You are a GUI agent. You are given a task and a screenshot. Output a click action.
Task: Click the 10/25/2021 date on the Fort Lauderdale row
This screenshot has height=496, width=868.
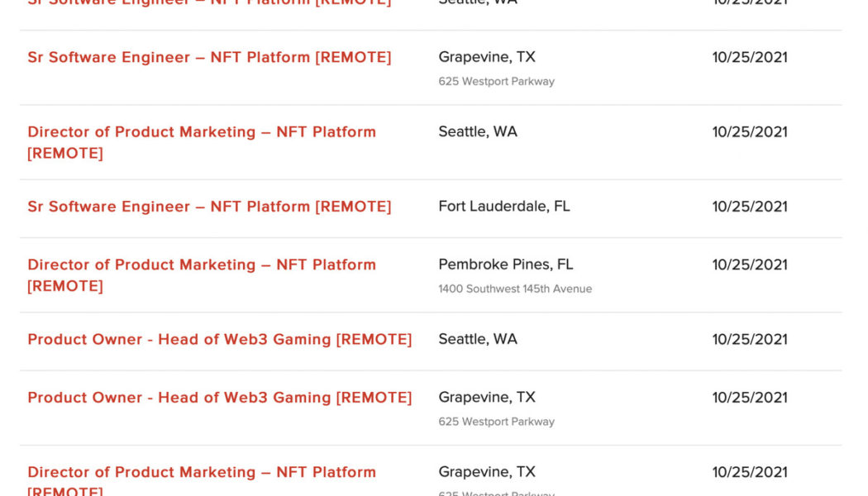[x=749, y=207]
